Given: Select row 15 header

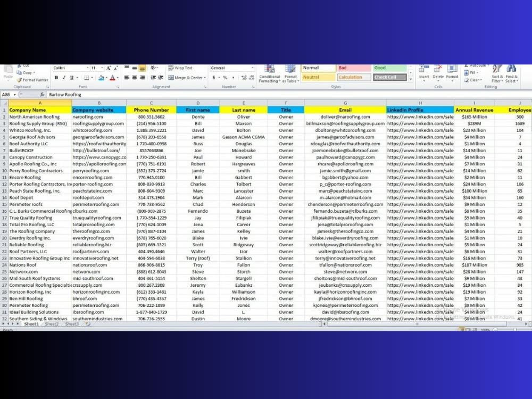Looking at the screenshot, I should pos(4,204).
